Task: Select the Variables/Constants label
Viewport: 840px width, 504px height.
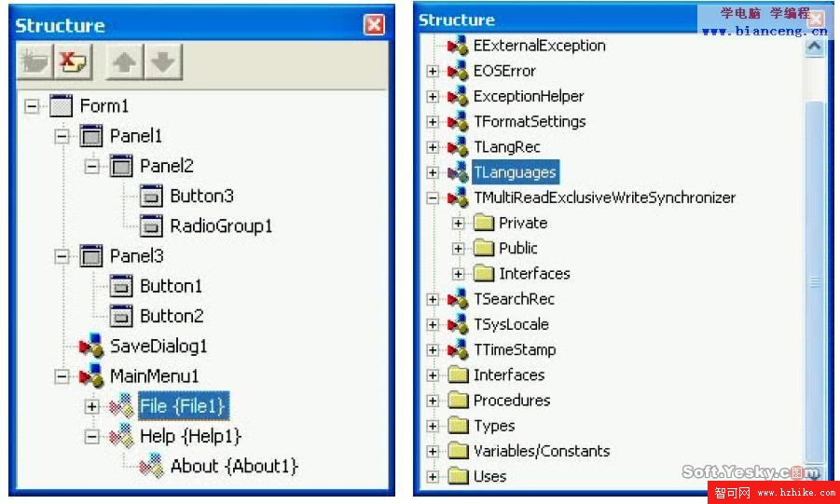Action: click(542, 451)
